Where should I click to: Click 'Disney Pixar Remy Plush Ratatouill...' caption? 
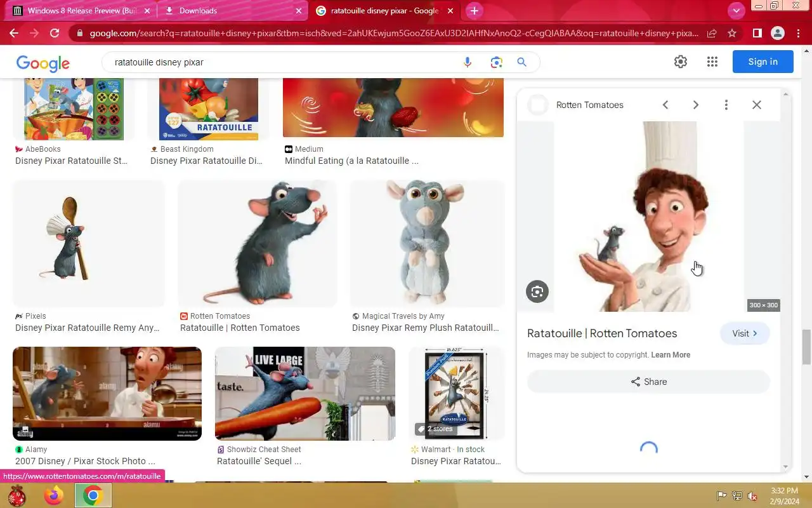click(x=426, y=328)
